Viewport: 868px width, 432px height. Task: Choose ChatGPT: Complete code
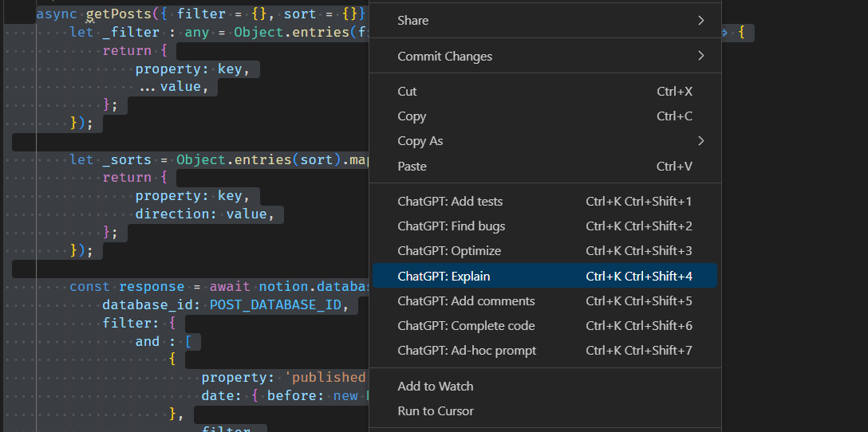pos(545,326)
